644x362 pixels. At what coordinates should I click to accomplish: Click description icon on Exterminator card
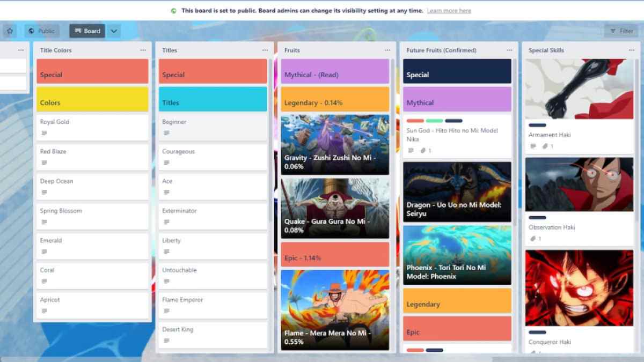[x=166, y=222]
